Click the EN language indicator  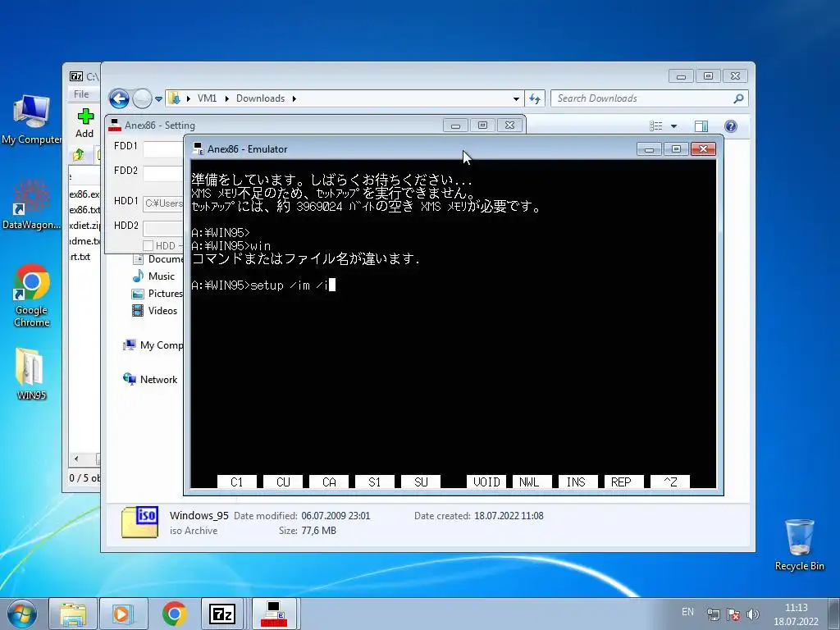[x=688, y=612]
